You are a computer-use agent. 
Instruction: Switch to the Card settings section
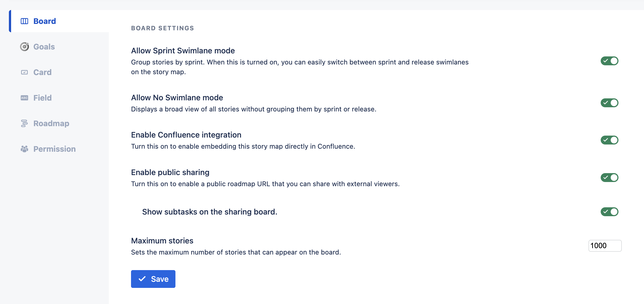pyautogui.click(x=42, y=72)
